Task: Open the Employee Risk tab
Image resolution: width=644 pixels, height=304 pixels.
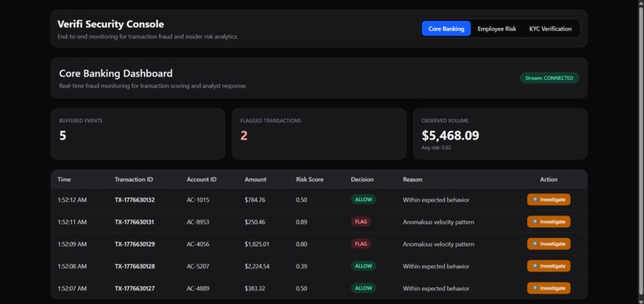Action: 496,29
